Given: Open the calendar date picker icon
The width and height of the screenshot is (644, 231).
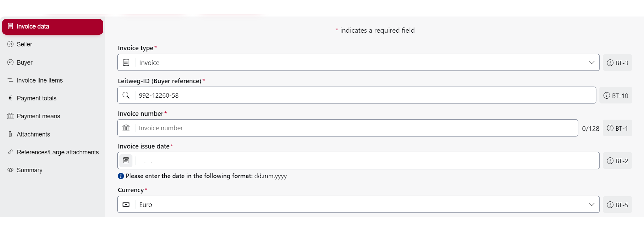Looking at the screenshot, I should [126, 161].
